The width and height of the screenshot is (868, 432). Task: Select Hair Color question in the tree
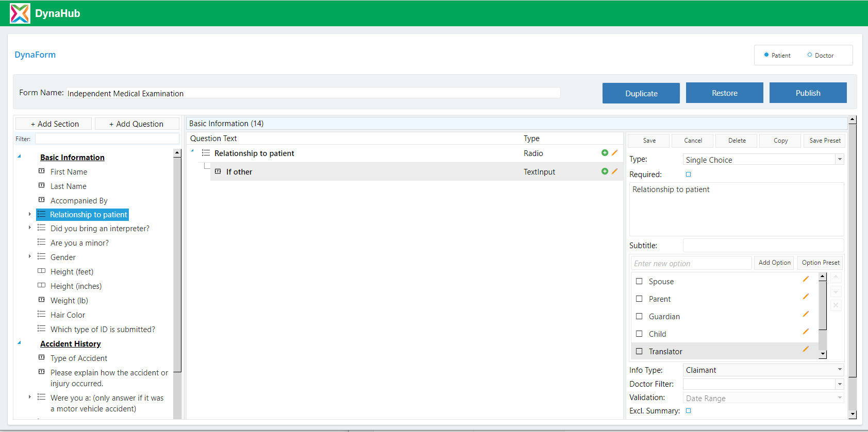(68, 315)
